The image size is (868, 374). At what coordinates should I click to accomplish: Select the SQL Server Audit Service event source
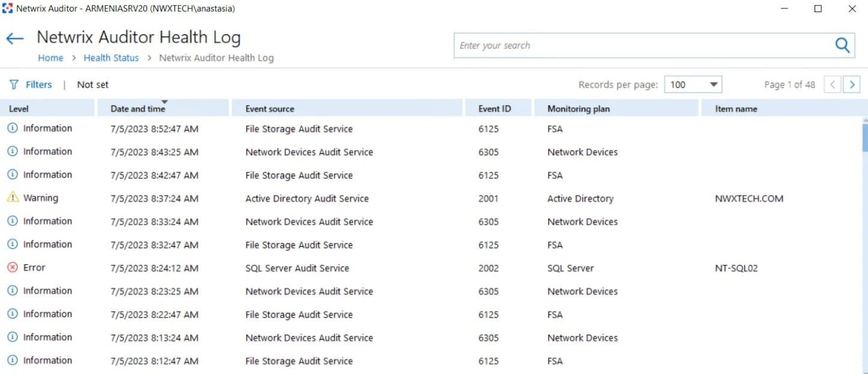[297, 268]
